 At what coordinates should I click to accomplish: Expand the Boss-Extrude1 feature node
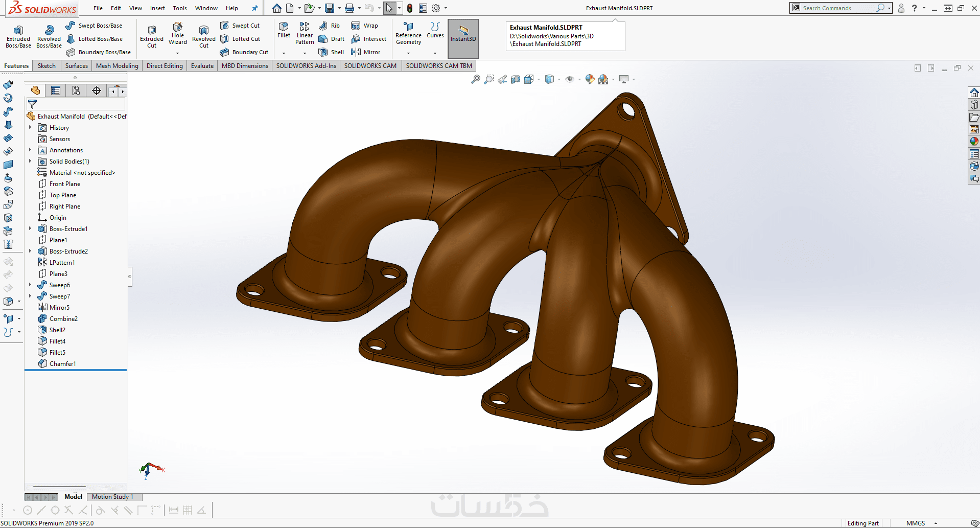[30, 229]
